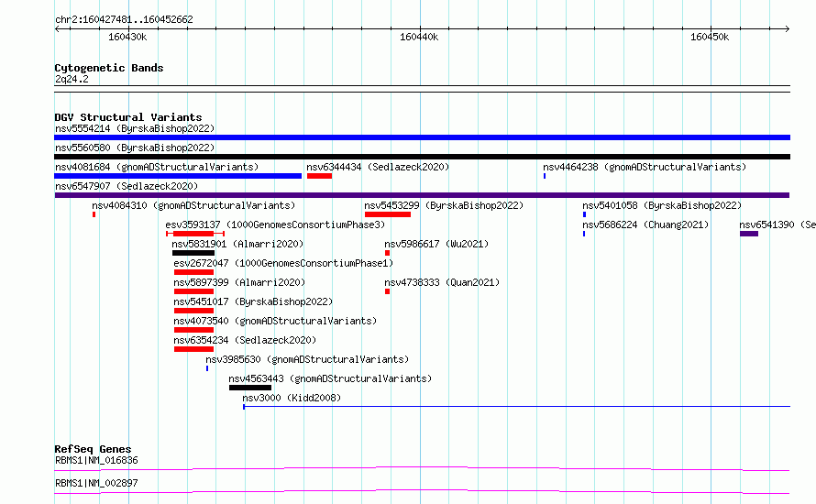816x504 pixels.
Task: Open nsv5554214 (ByrskaBishop2022) label
Action: click(x=135, y=128)
